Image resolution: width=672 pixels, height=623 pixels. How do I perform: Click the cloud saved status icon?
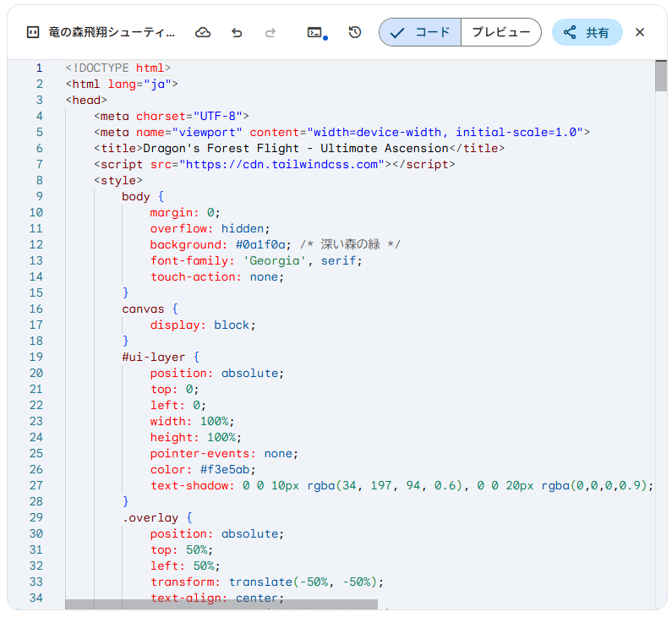coord(203,33)
